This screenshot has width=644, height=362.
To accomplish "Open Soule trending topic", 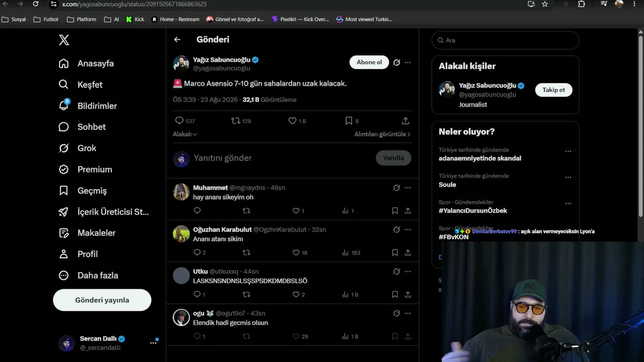I will [x=447, y=185].
